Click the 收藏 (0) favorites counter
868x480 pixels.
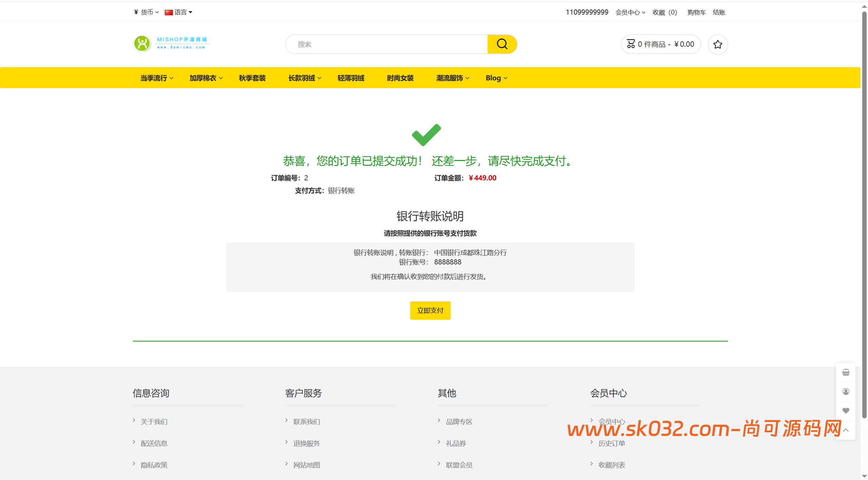[665, 12]
